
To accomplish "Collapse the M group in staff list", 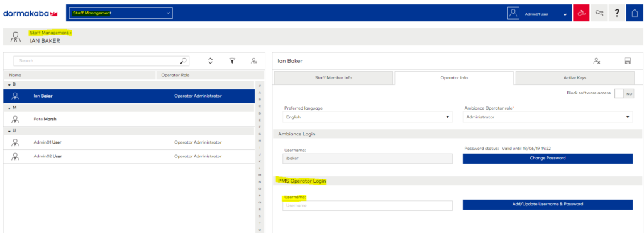I will 9,107.
